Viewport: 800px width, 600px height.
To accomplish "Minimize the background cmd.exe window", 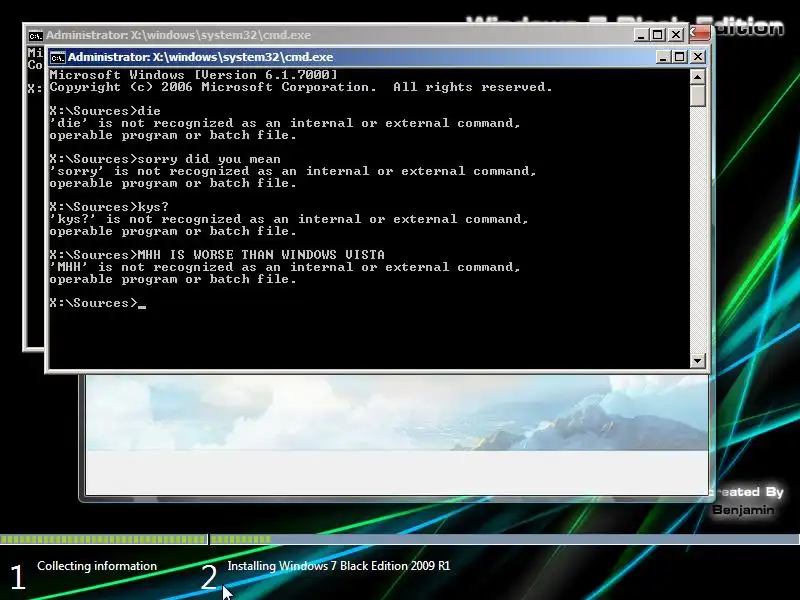I will click(641, 35).
